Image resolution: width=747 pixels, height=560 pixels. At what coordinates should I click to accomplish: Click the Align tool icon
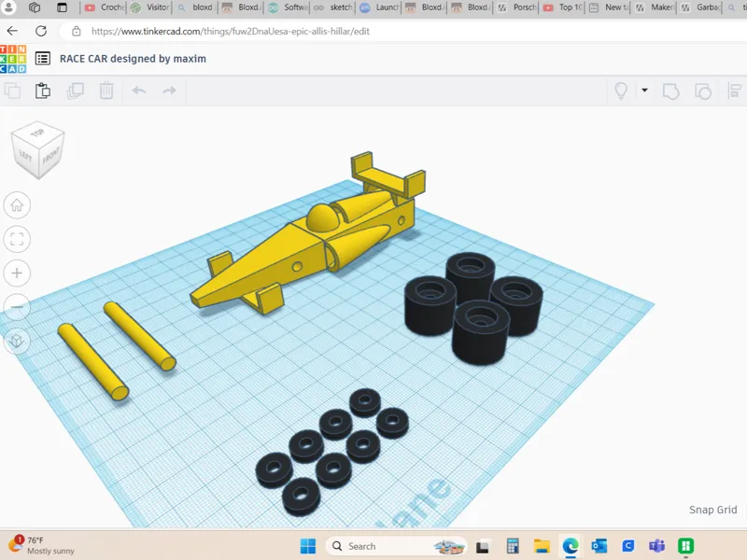[735, 91]
